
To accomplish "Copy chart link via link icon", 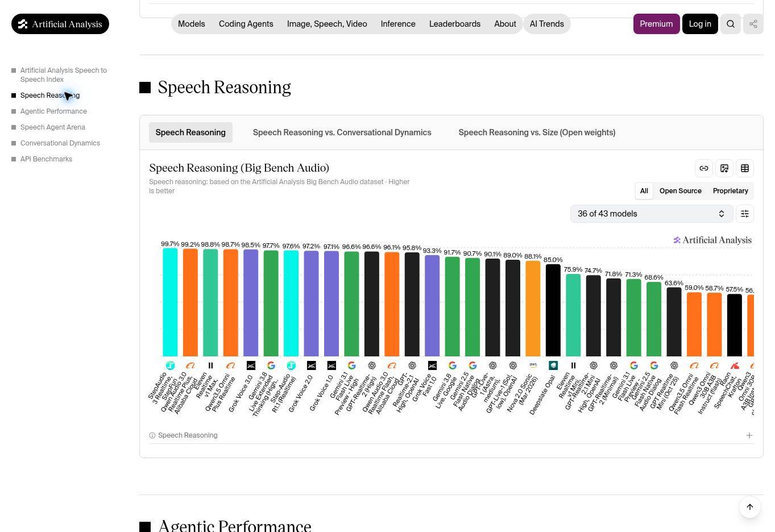I will point(704,168).
